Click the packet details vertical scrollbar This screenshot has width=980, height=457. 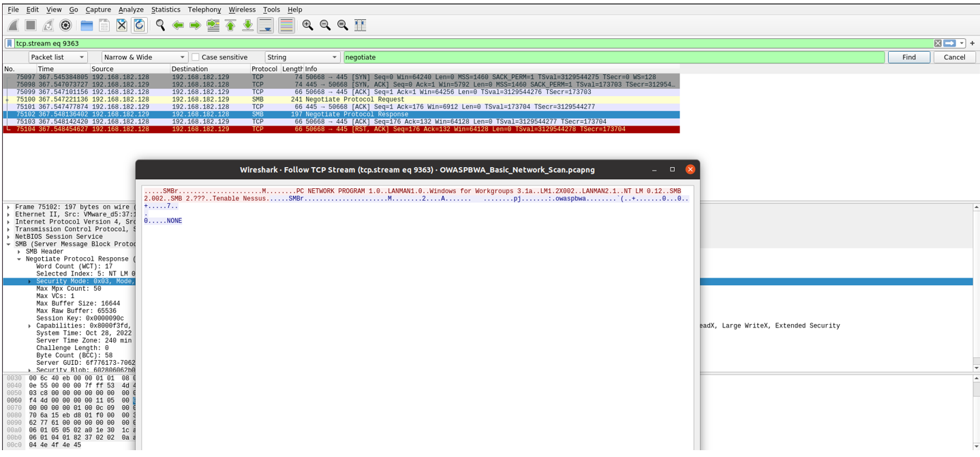click(x=976, y=286)
